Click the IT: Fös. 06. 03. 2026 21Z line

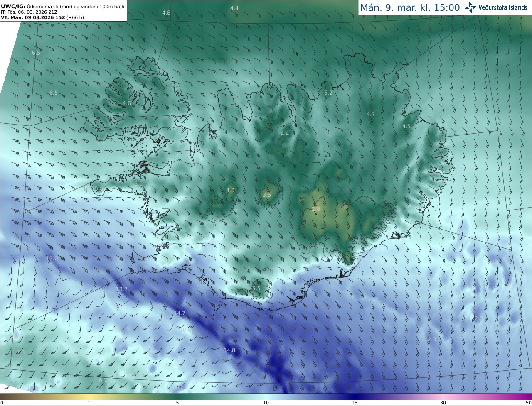(x=29, y=12)
